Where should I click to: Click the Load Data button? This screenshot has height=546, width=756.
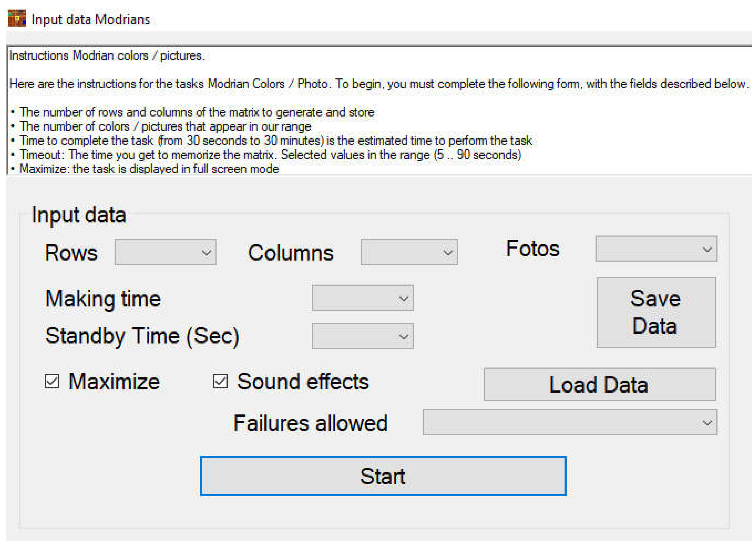click(600, 385)
